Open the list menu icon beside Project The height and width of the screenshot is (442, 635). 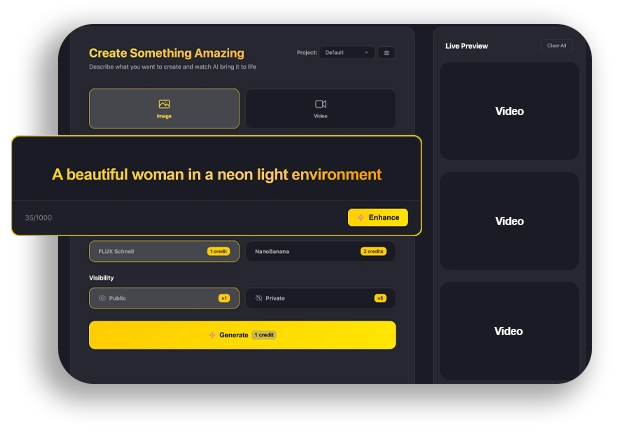coord(387,53)
